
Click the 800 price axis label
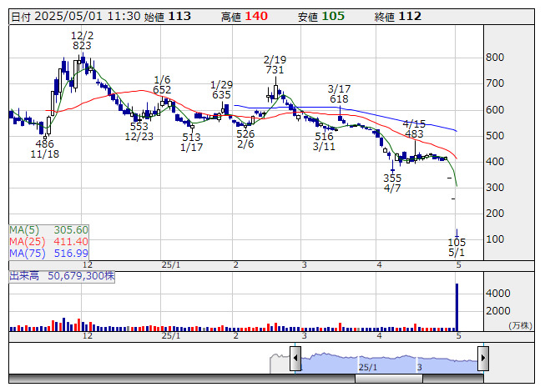pyautogui.click(x=495, y=58)
